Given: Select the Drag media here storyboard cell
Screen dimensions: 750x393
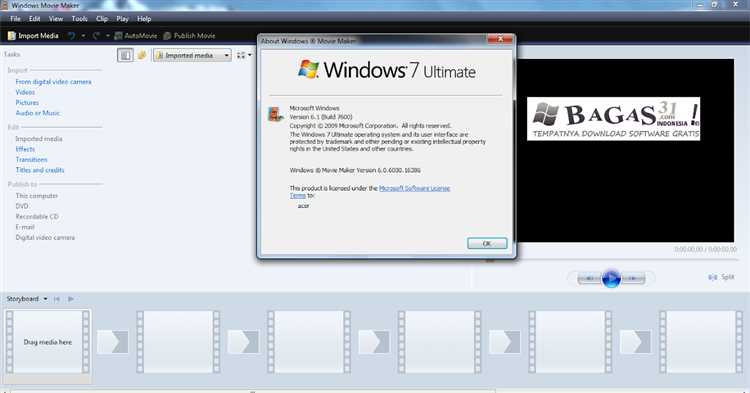Looking at the screenshot, I should click(x=47, y=342).
